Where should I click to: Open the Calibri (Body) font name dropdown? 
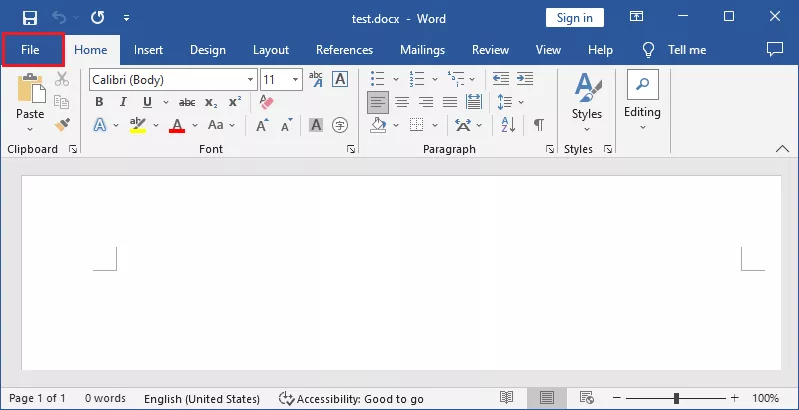coord(171,79)
